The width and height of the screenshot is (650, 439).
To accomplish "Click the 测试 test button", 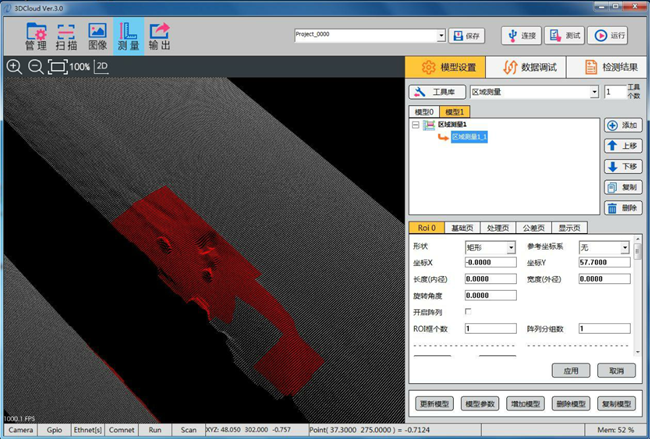I will coord(565,36).
